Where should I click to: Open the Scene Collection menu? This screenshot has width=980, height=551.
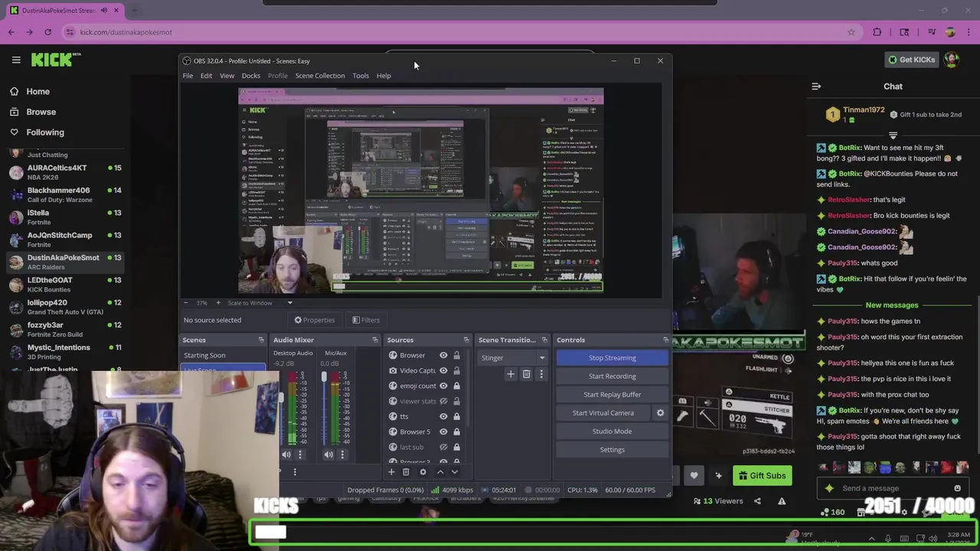(x=320, y=76)
